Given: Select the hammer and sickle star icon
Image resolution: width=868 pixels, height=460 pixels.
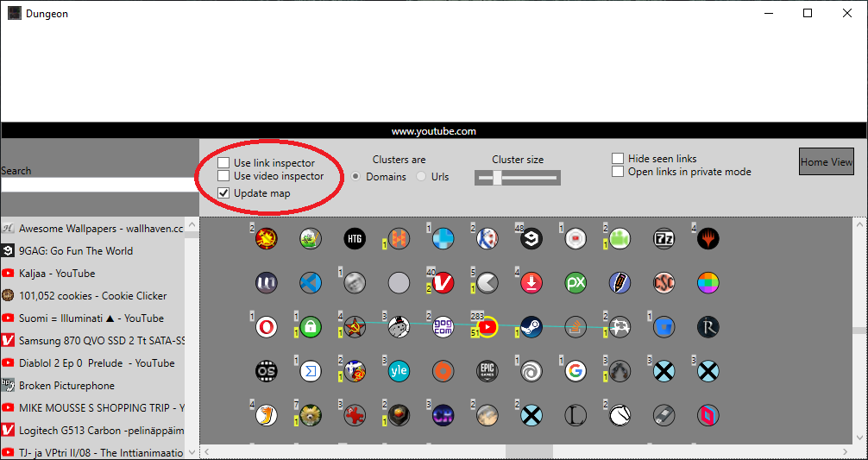Looking at the screenshot, I should coord(355,327).
